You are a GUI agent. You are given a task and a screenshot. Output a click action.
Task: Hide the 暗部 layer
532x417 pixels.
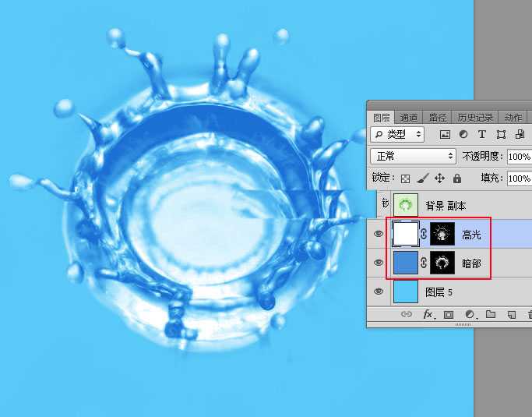click(x=379, y=263)
